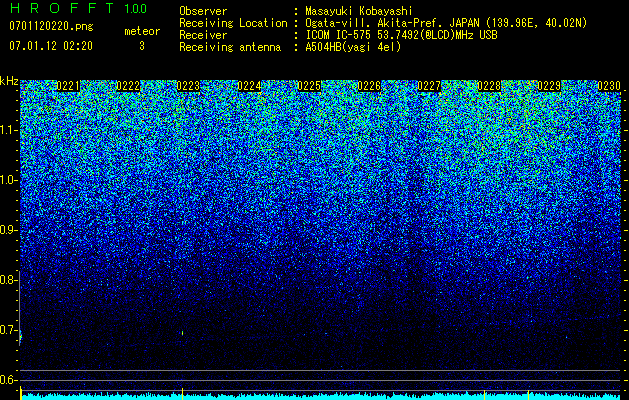Click the 0.6 kHz axis label
The width and height of the screenshot is (629, 400).
[x=8, y=380]
